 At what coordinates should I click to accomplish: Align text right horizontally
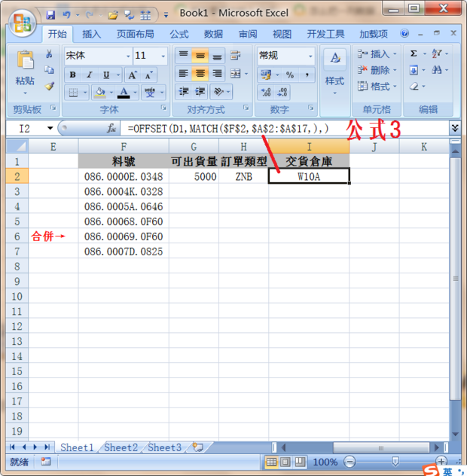point(217,74)
